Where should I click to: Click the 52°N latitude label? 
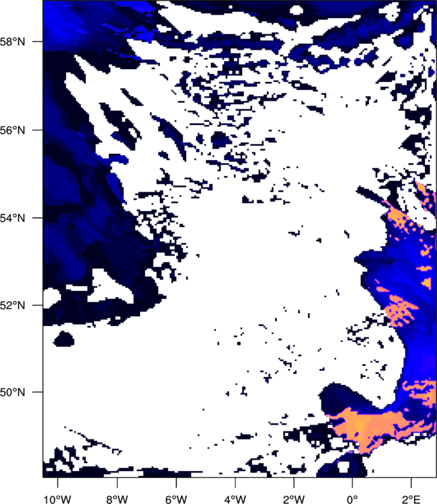(x=12, y=305)
